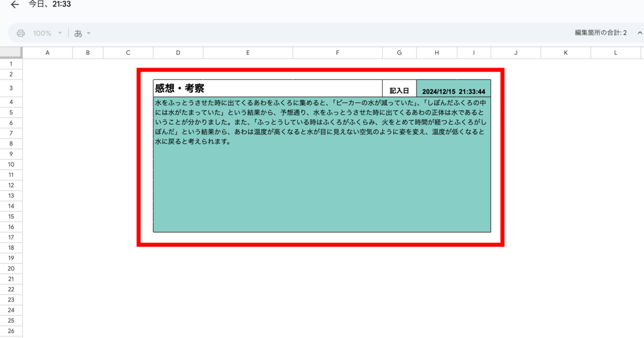Select the column L header
Viewport: 644px width, 338px height.
(x=616, y=53)
